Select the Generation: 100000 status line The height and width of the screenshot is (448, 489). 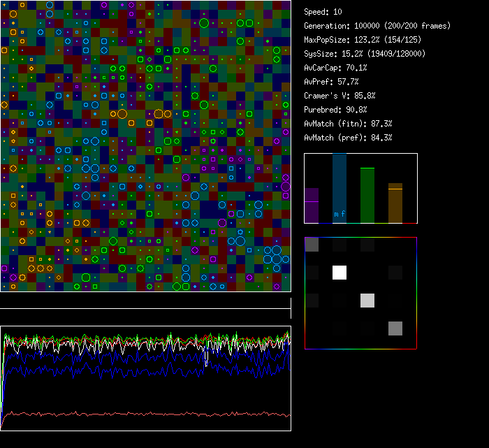pos(377,26)
